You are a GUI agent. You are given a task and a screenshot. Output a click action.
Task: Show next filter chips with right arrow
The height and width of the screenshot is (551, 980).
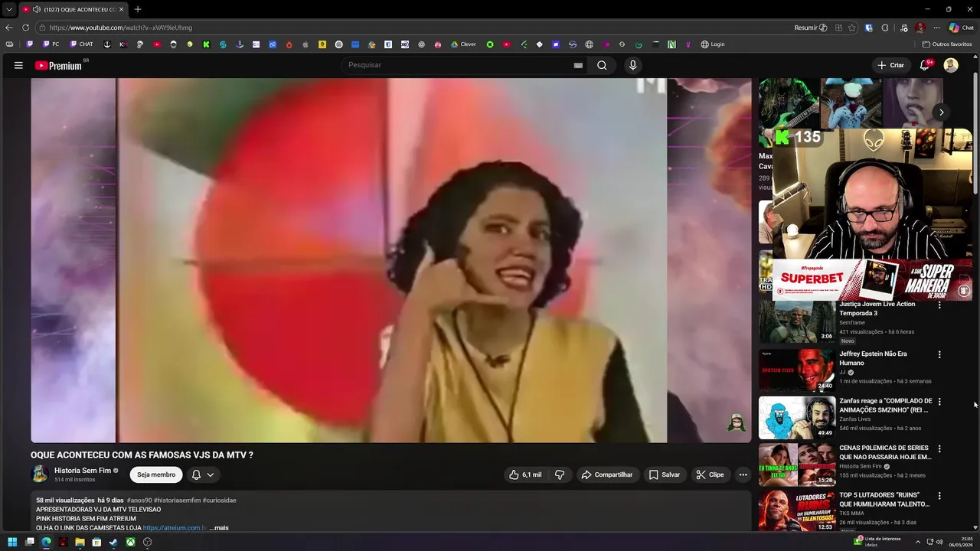[x=941, y=112]
